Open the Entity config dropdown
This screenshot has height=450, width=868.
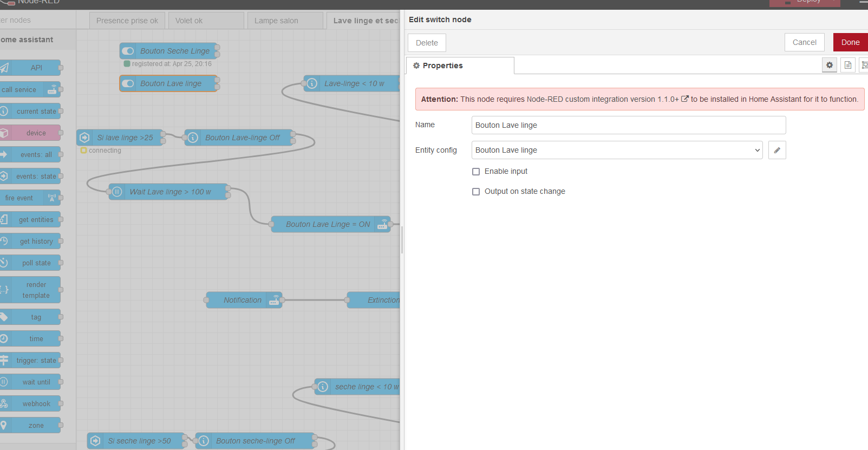click(617, 150)
